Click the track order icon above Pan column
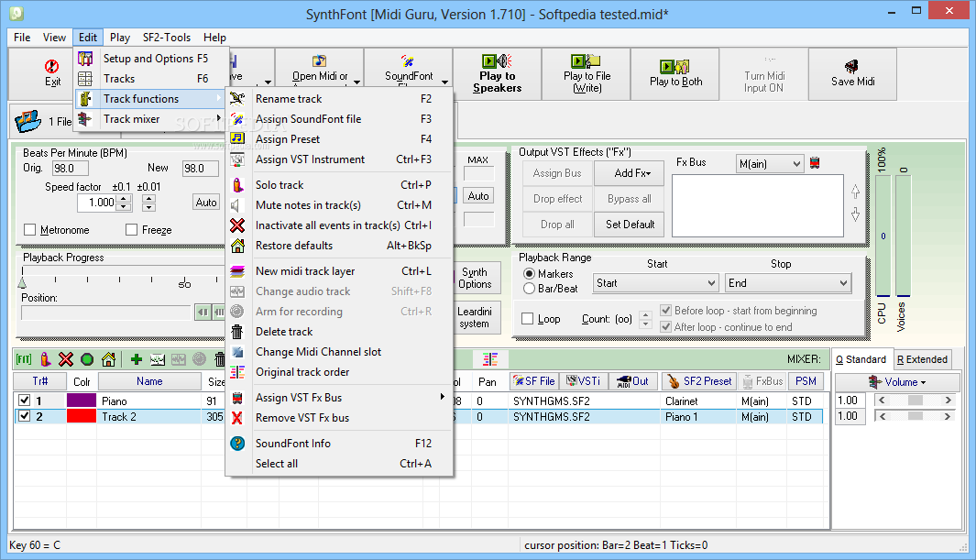Image resolution: width=976 pixels, height=560 pixels. [x=490, y=359]
